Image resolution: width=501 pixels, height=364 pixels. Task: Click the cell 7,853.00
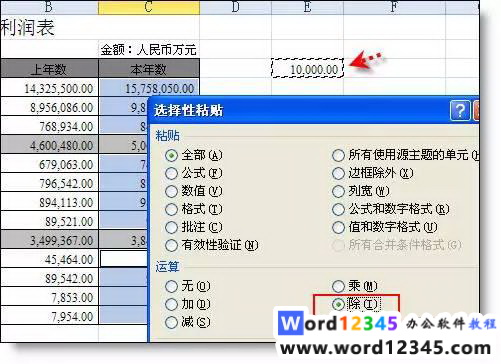49,297
